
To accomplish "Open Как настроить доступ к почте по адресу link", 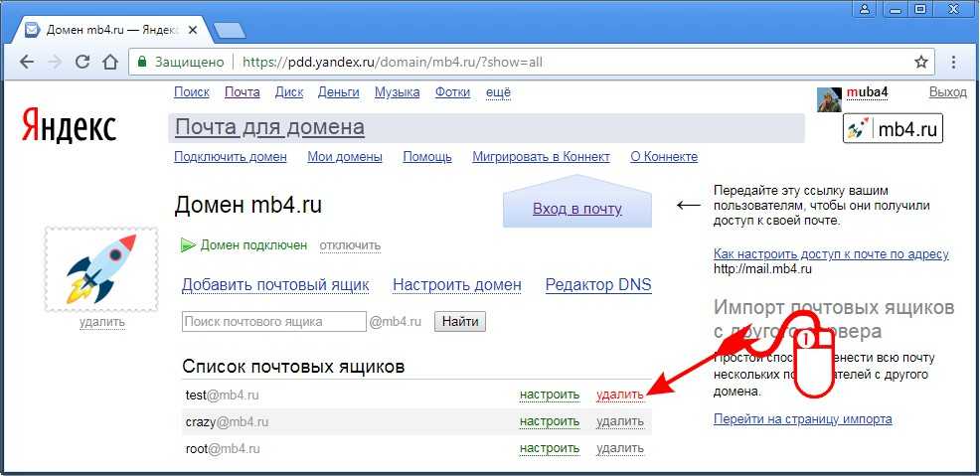I will point(831,254).
